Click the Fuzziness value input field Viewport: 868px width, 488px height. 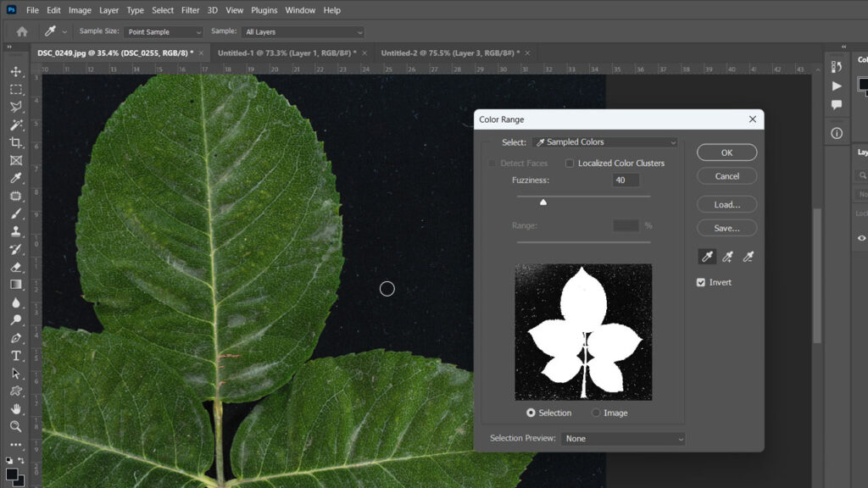click(626, 180)
